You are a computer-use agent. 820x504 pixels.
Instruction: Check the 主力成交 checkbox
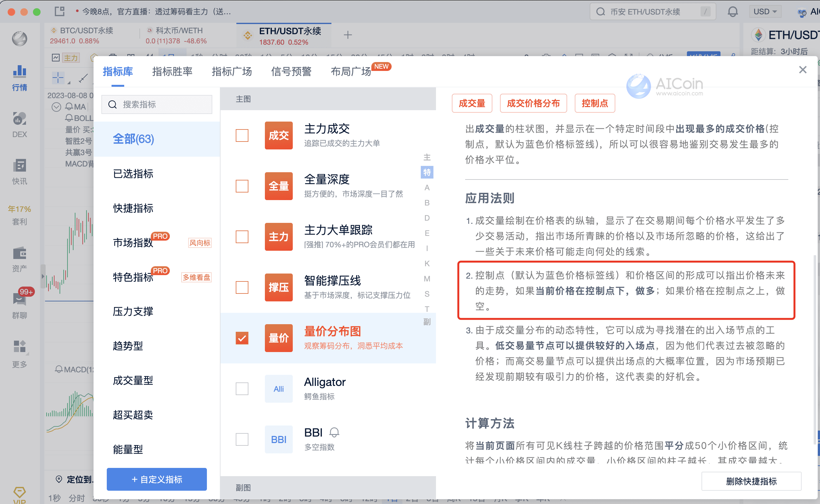click(242, 135)
